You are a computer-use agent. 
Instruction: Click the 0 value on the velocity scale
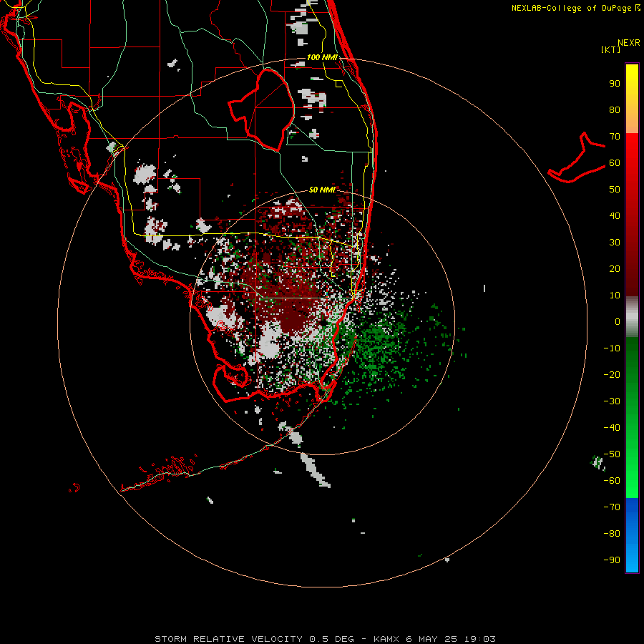point(618,321)
